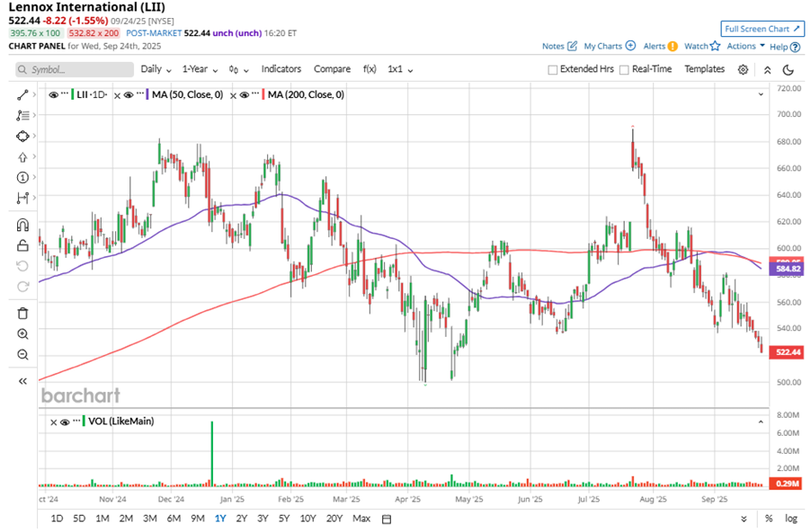Select the 20Y time range
The image size is (811, 532).
[x=334, y=518]
